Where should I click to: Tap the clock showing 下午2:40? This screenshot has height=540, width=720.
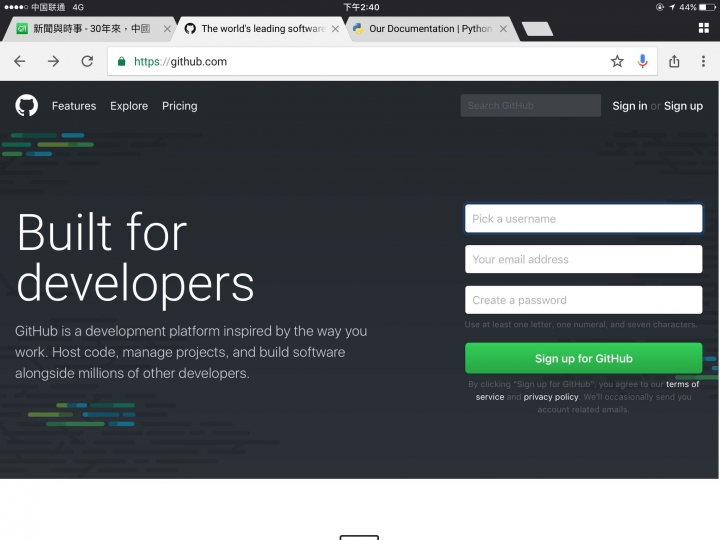361,7
